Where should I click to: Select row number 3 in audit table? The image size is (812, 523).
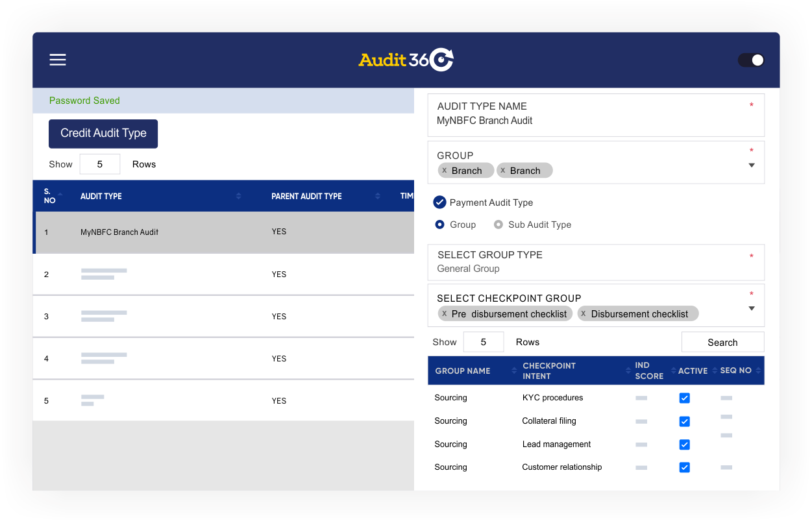(x=224, y=317)
